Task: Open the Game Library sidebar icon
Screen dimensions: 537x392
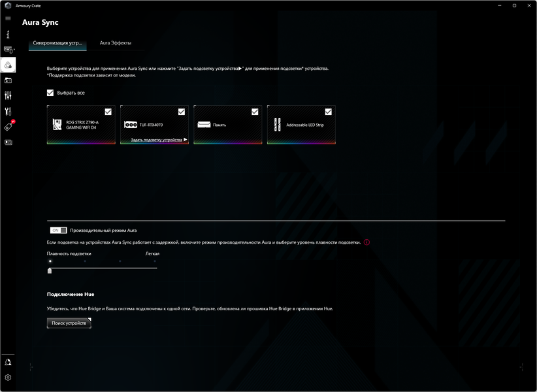Action: [8, 80]
